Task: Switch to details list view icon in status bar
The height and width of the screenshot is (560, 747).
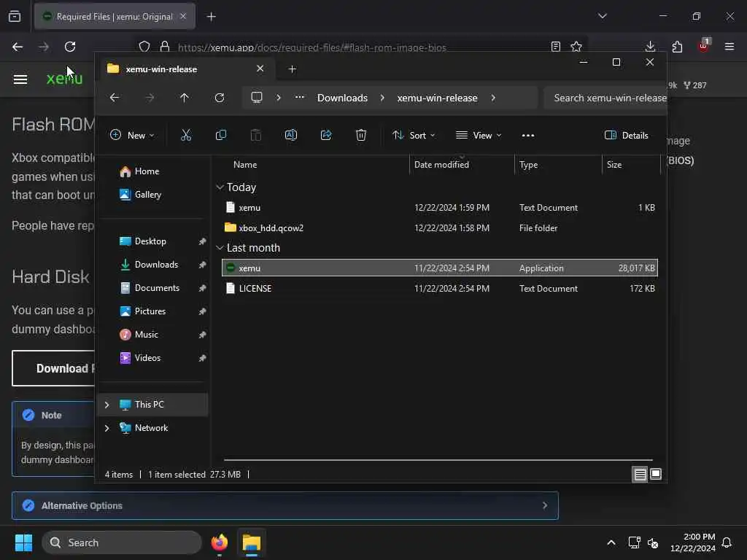Action: tap(640, 474)
